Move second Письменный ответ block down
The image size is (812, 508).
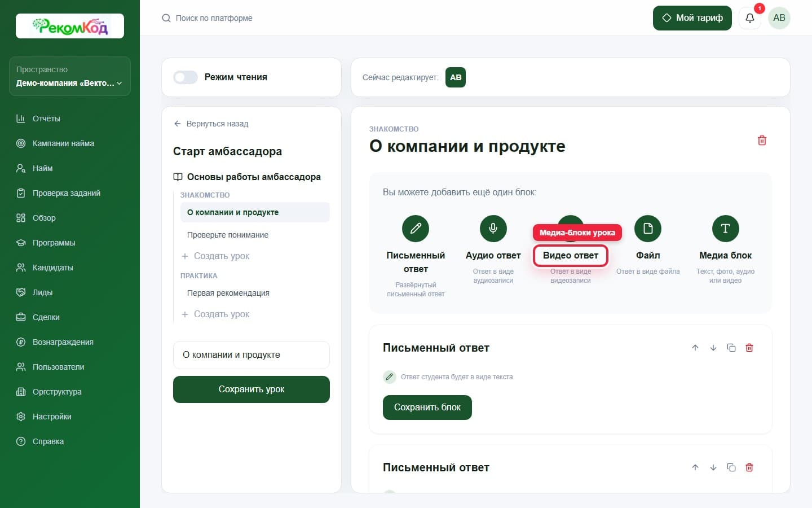click(713, 467)
